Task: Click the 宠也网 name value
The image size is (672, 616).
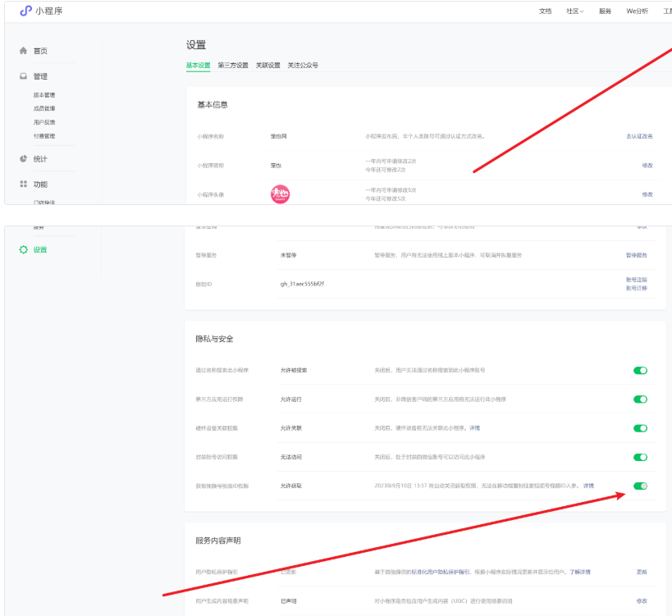Action: pyautogui.click(x=279, y=136)
